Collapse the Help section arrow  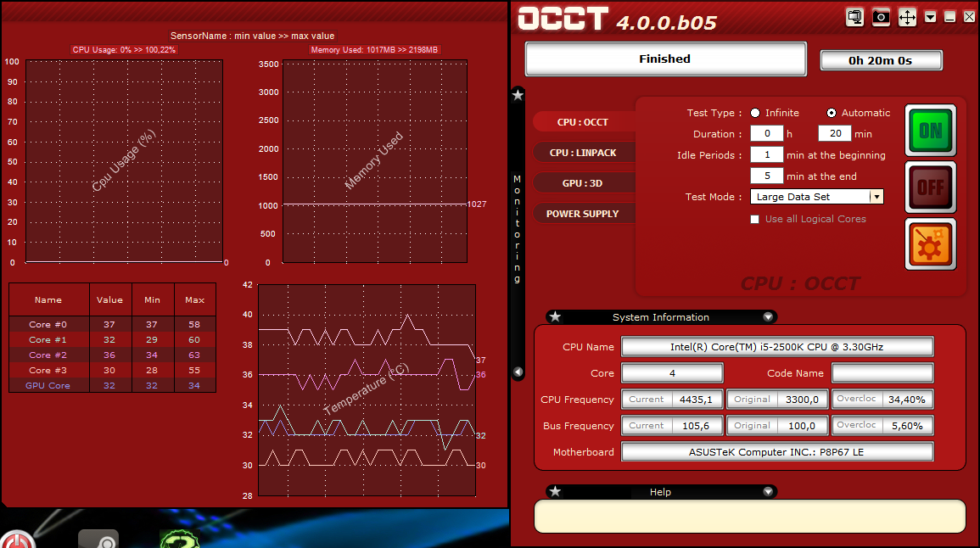pyautogui.click(x=768, y=492)
